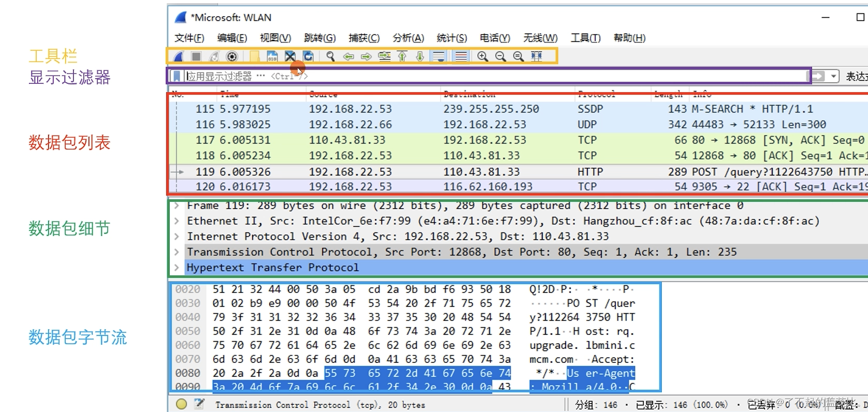868x412 pixels.
Task: Open the 工具(T) menu
Action: [586, 38]
